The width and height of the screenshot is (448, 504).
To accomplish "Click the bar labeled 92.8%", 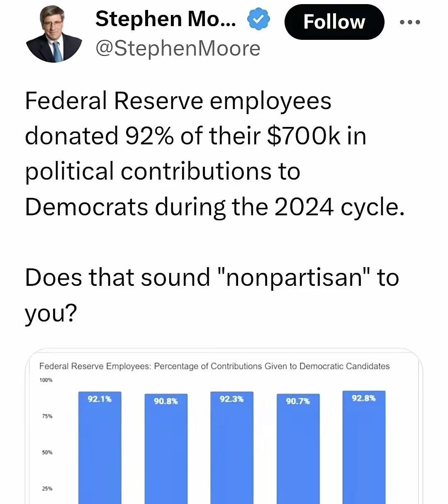I will click(364, 447).
